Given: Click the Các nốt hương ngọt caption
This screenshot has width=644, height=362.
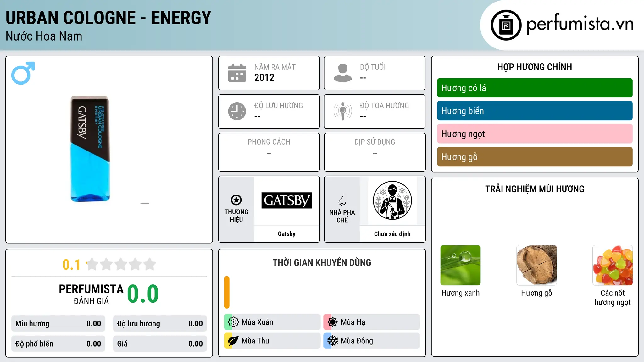Looking at the screenshot, I should pyautogui.click(x=613, y=298).
